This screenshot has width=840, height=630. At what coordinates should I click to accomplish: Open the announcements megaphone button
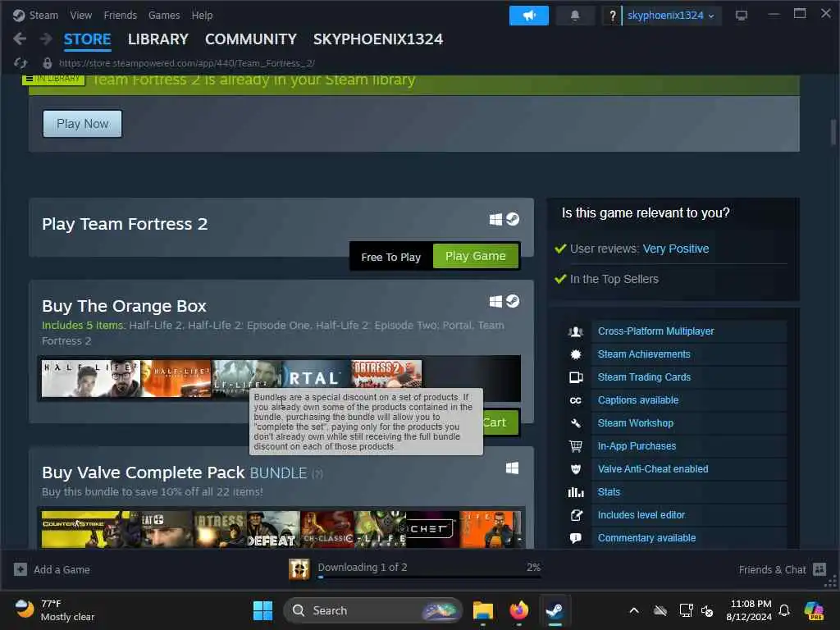coord(529,16)
